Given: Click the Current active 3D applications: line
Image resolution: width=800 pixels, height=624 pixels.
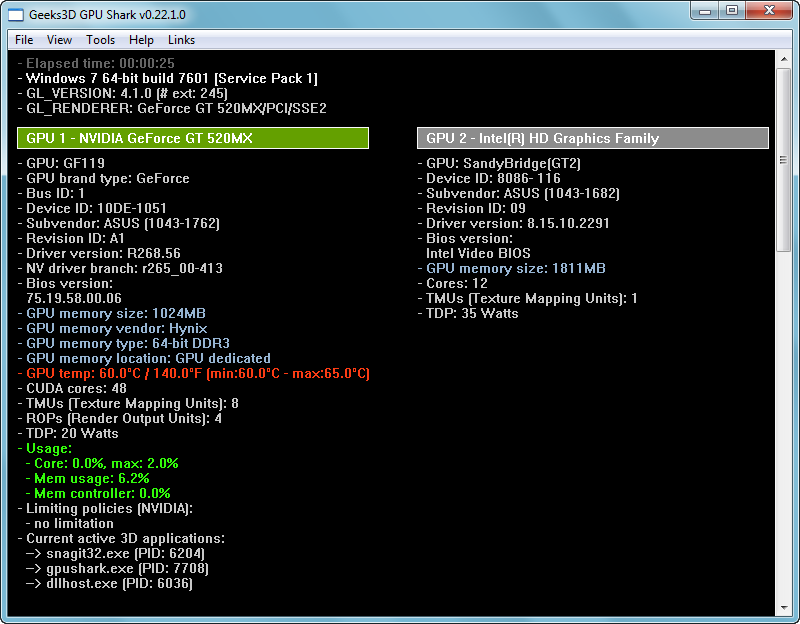Looking at the screenshot, I should [x=121, y=539].
